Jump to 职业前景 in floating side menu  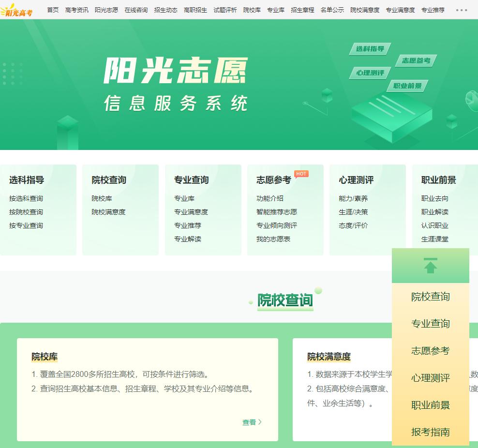pyautogui.click(x=431, y=405)
